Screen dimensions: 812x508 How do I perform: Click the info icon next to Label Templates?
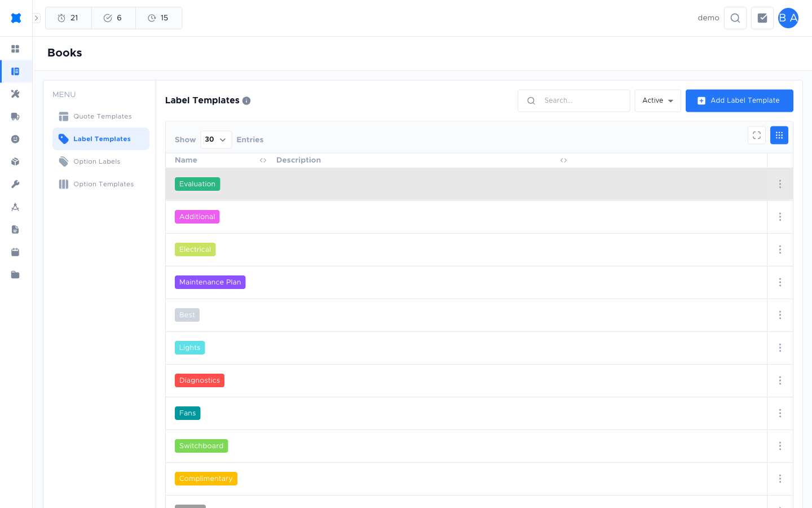(x=246, y=101)
